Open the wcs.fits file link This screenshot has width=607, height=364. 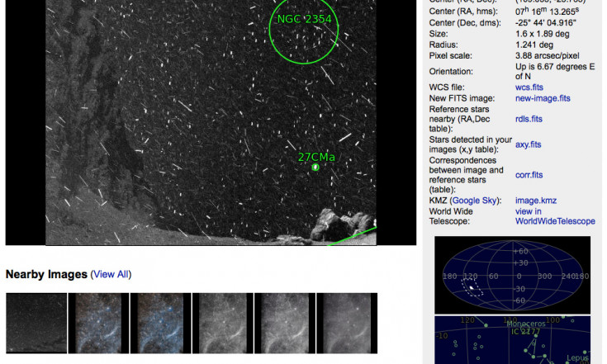[x=529, y=87]
